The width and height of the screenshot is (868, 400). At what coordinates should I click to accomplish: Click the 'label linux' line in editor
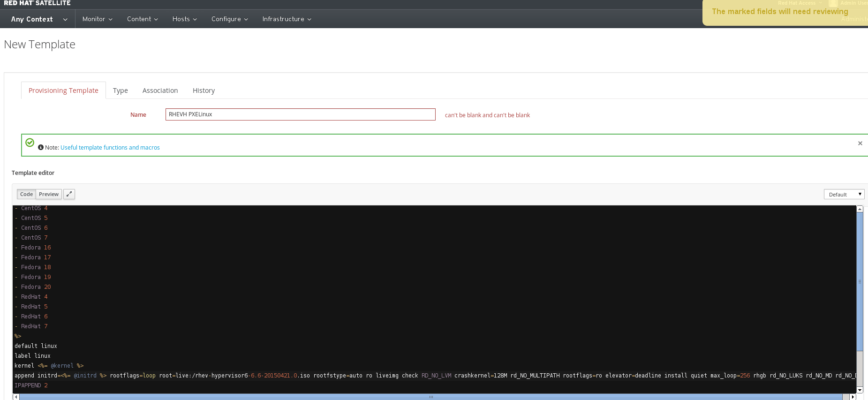pyautogui.click(x=32, y=356)
